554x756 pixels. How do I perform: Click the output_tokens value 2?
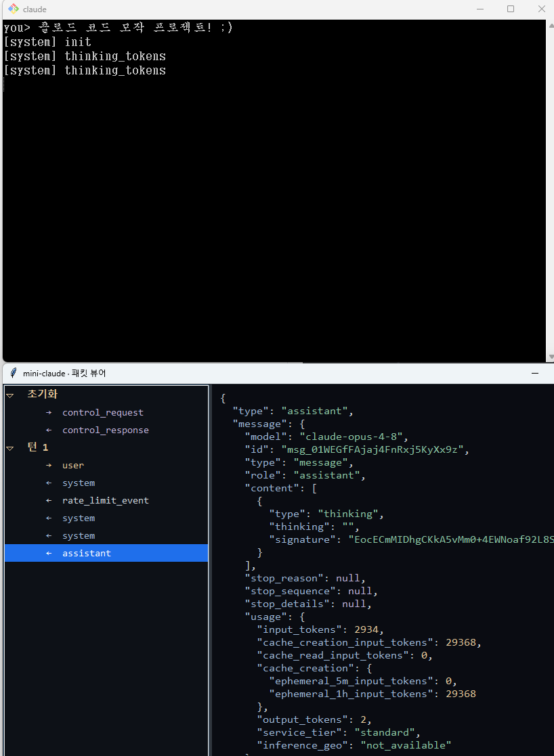pos(364,720)
